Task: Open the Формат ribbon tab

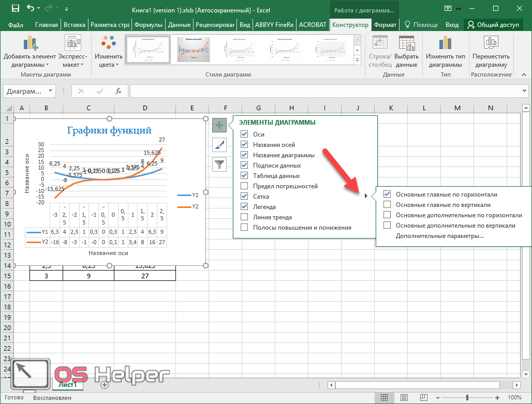Action: [385, 25]
